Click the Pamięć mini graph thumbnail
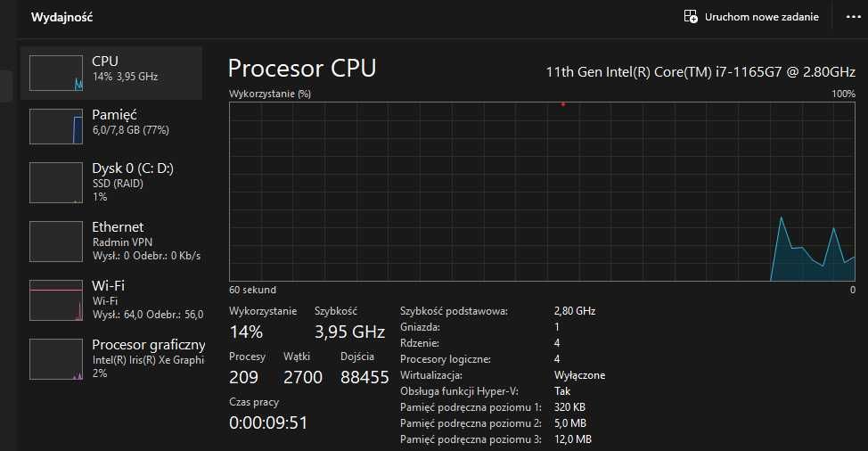868x451 pixels. 56,126
